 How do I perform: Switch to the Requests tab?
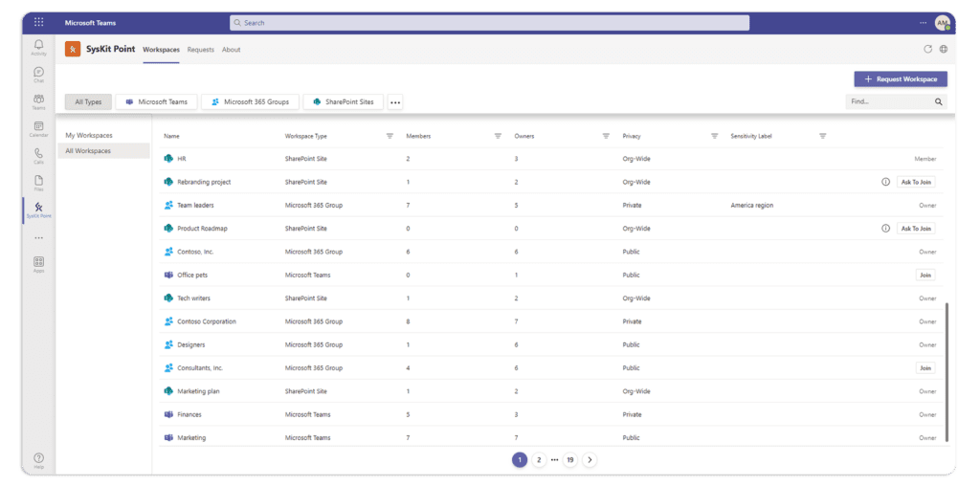pos(201,50)
